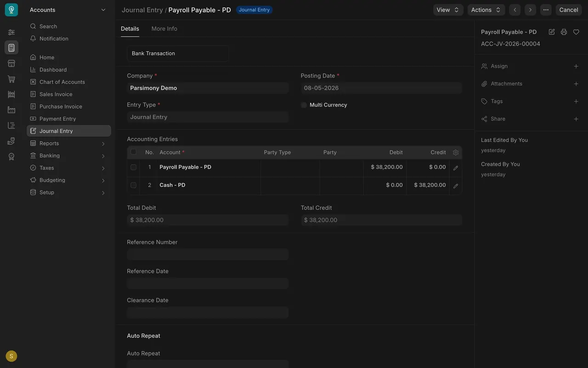This screenshot has height=368, width=588.
Task: Click Journal Entry breadcrumb link
Action: point(142,10)
